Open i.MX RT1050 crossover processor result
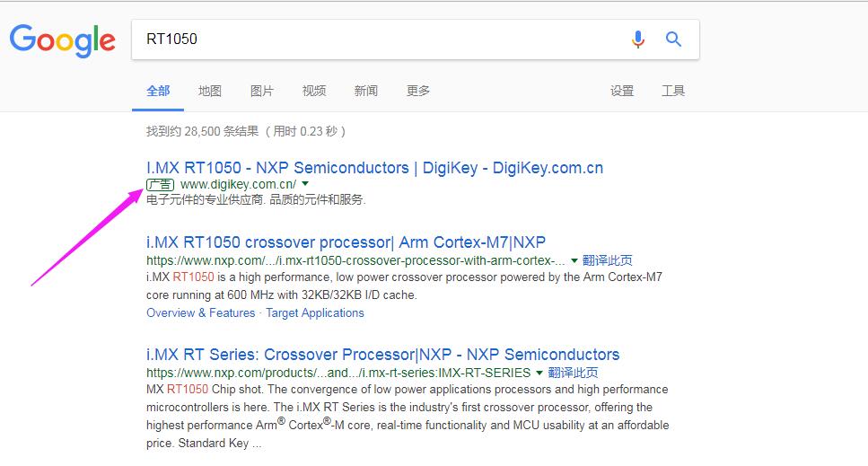Screen dimensions: 868x466 [x=346, y=242]
